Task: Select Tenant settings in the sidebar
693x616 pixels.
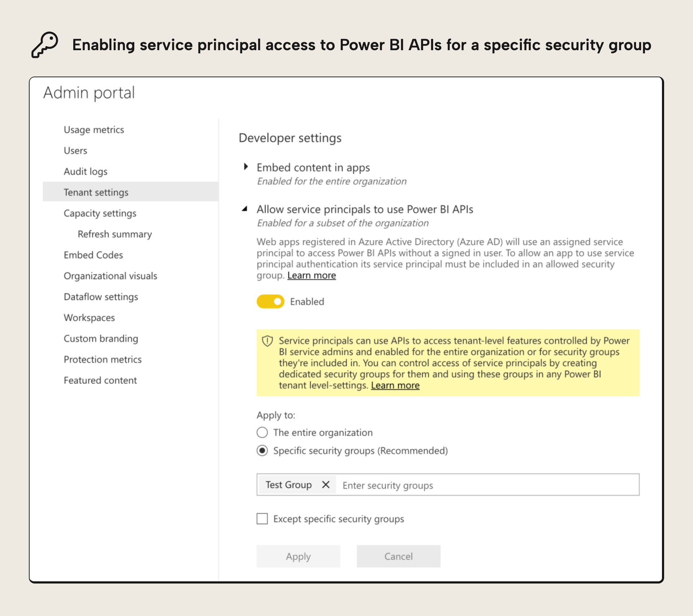Action: tap(131, 192)
